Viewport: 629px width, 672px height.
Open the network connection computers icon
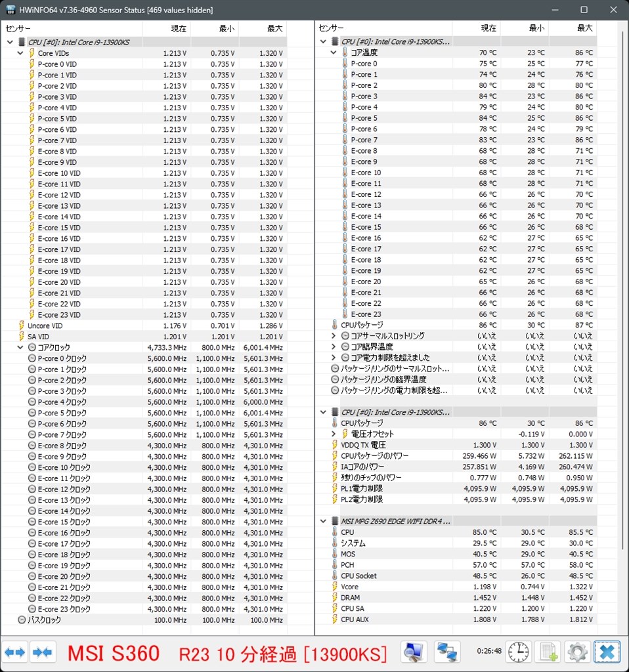tap(446, 652)
